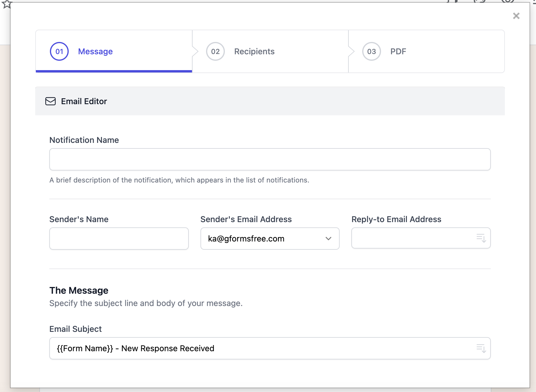Click the Notification Name field
This screenshot has width=536, height=392.
point(269,159)
